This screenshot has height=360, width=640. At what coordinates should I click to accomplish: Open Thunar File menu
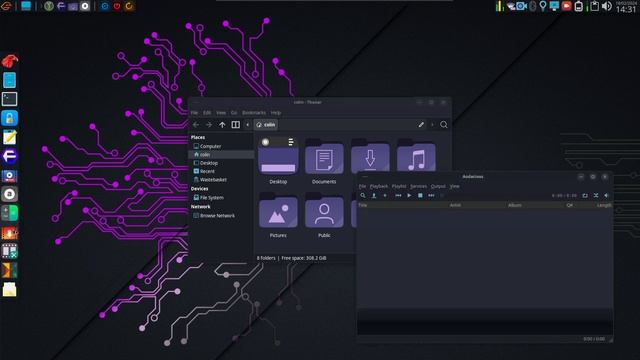195,113
